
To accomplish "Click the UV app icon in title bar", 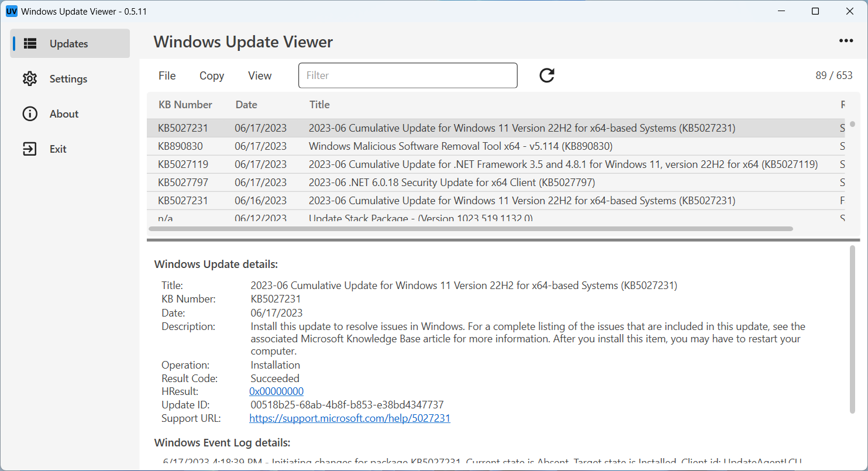I will [x=11, y=11].
